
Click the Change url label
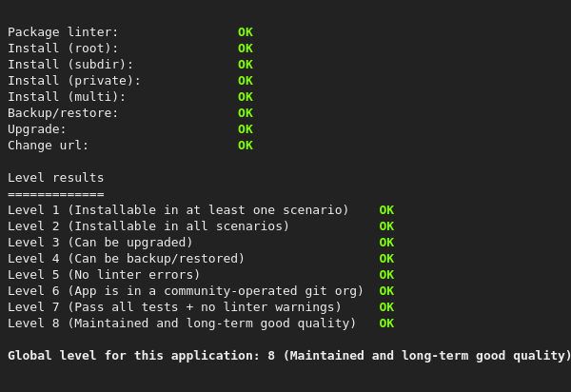pyautogui.click(x=49, y=146)
